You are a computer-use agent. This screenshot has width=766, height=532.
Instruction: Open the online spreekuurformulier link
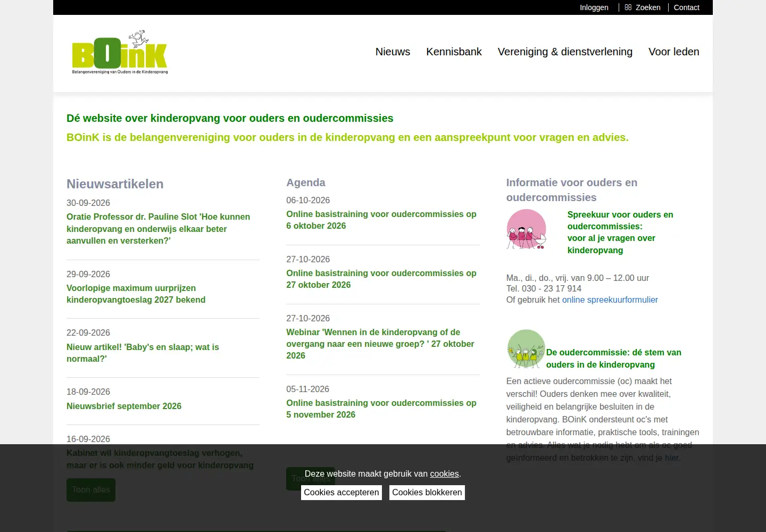(610, 300)
